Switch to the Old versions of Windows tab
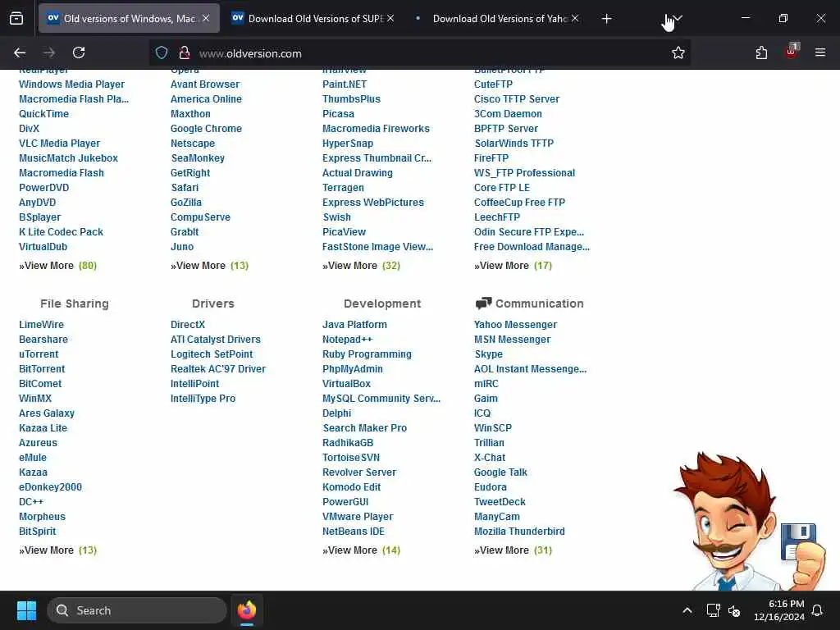The image size is (840, 630). coord(129,18)
